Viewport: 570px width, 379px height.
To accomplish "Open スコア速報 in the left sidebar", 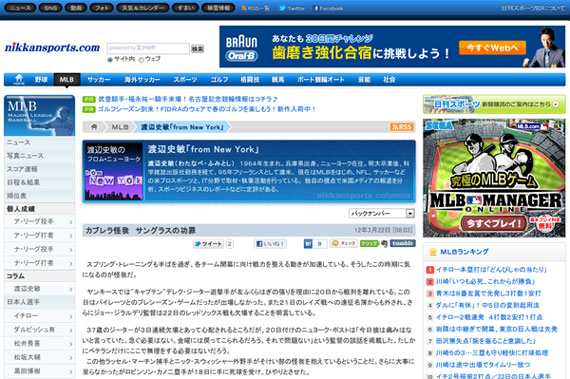I will [40, 169].
